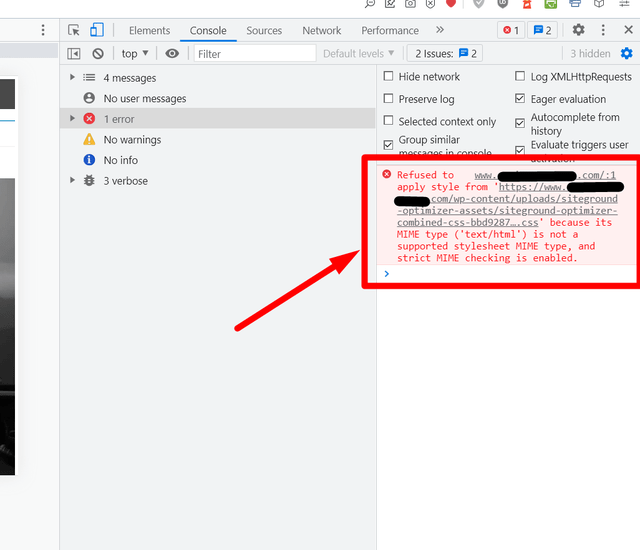Image resolution: width=640 pixels, height=550 pixels.
Task: Toggle the console sidebar icon
Action: point(74,54)
